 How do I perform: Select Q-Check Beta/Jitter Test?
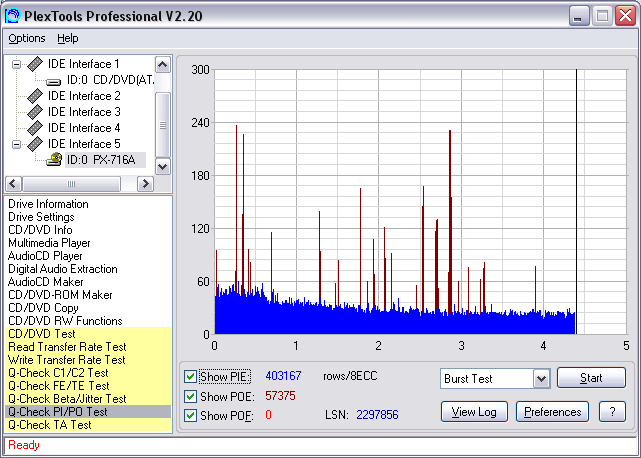click(88, 399)
